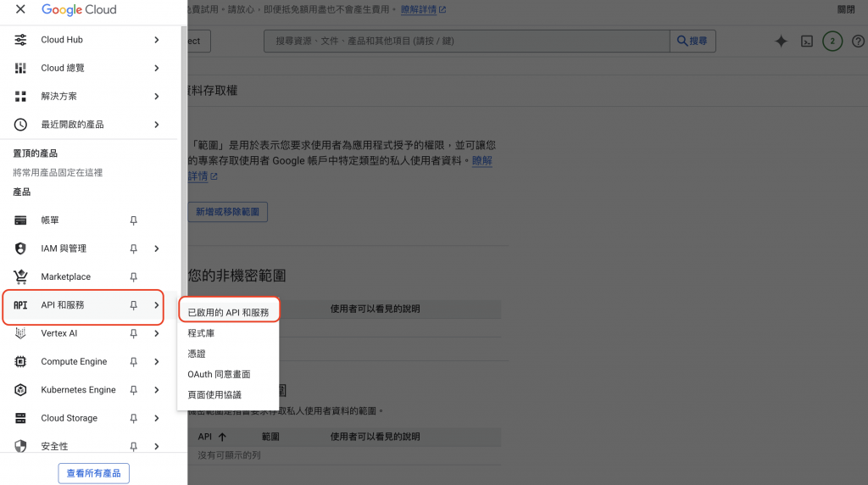Click the Marketplace menu label
Screen dimensions: 868x485
click(x=66, y=276)
